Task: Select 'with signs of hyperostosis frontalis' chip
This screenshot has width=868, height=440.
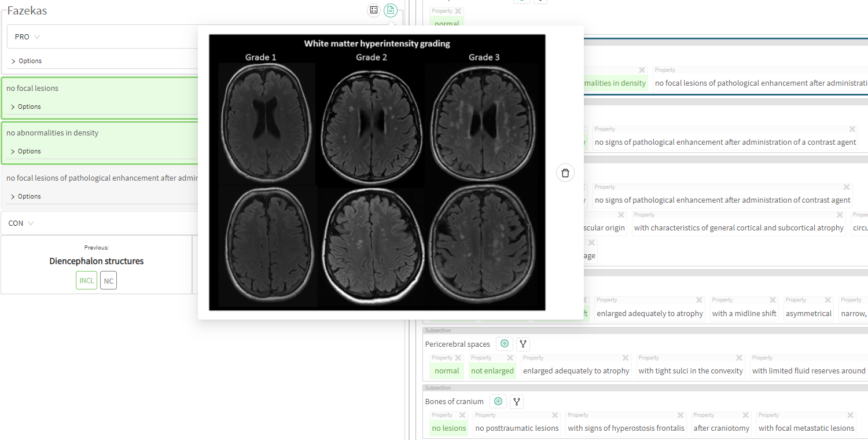Action: click(626, 428)
